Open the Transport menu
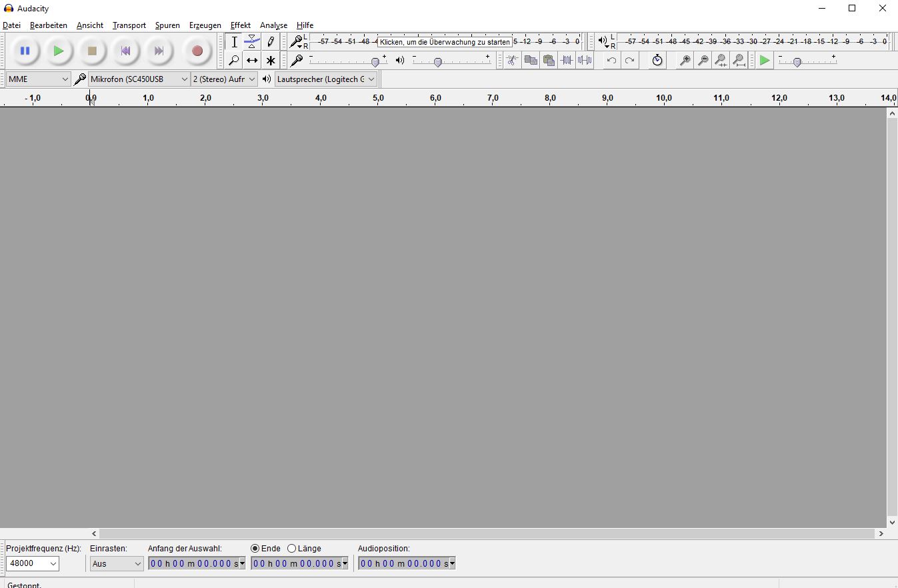This screenshot has width=898, height=588. (129, 25)
